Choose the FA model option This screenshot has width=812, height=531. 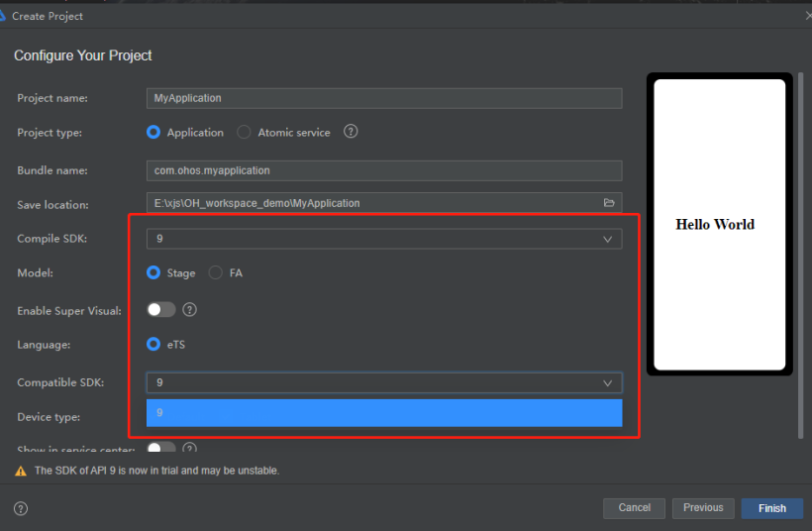216,272
